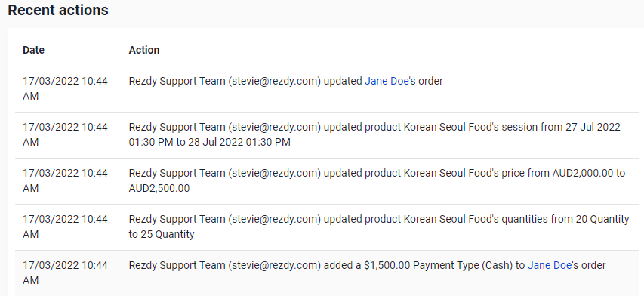Click date cell of quantities update row
The height and width of the screenshot is (296, 644).
click(x=65, y=227)
